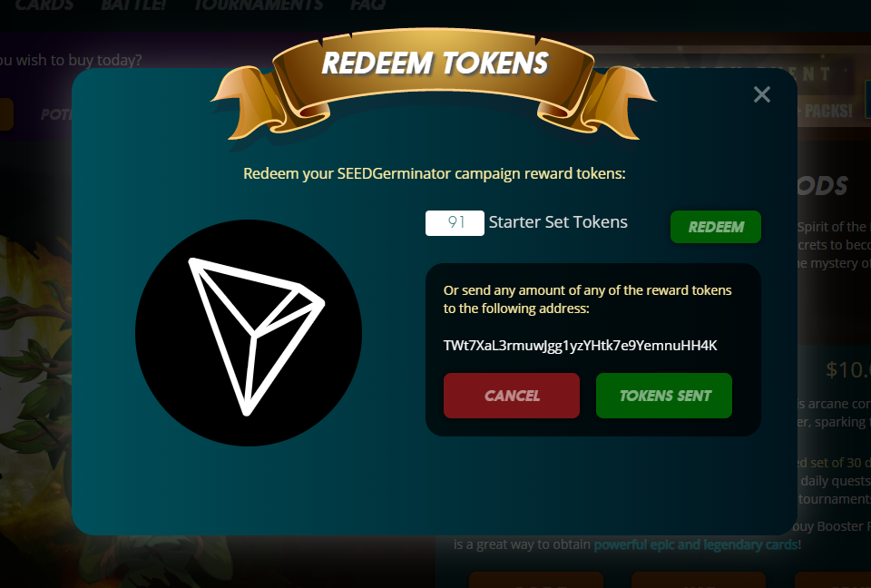The image size is (871, 588).
Task: Click the first orange button at bottom
Action: click(x=536, y=580)
